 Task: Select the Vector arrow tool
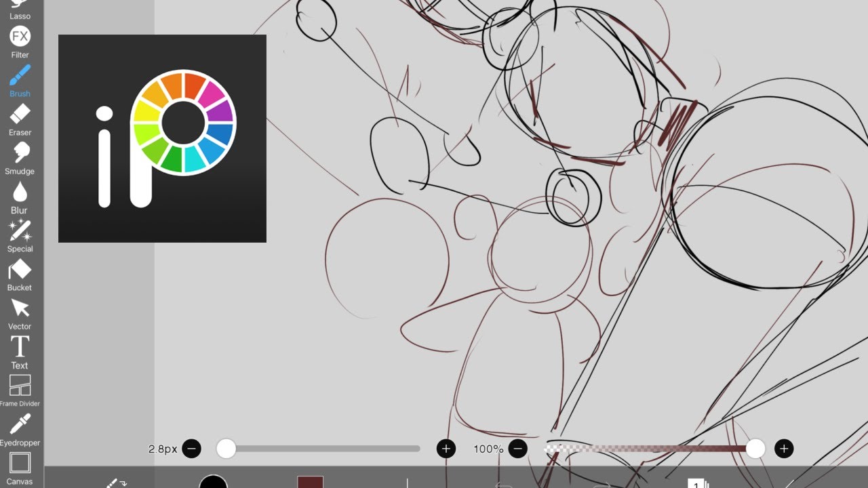tap(20, 314)
